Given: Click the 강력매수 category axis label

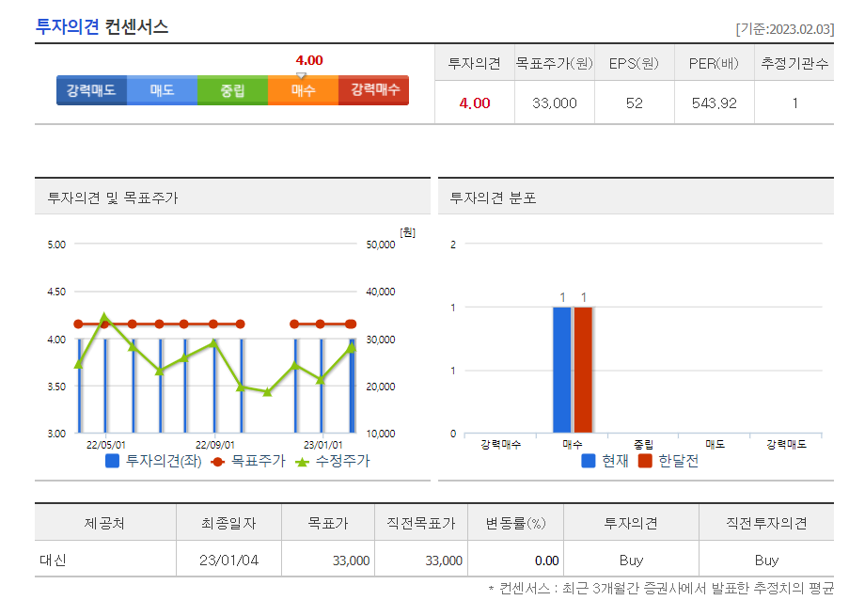Looking at the screenshot, I should click(x=501, y=444).
